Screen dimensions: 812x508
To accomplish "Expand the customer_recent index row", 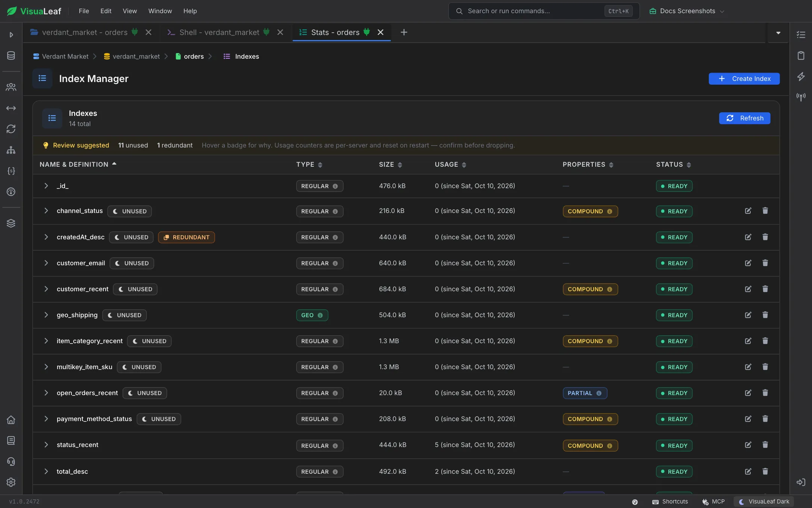I will click(46, 289).
